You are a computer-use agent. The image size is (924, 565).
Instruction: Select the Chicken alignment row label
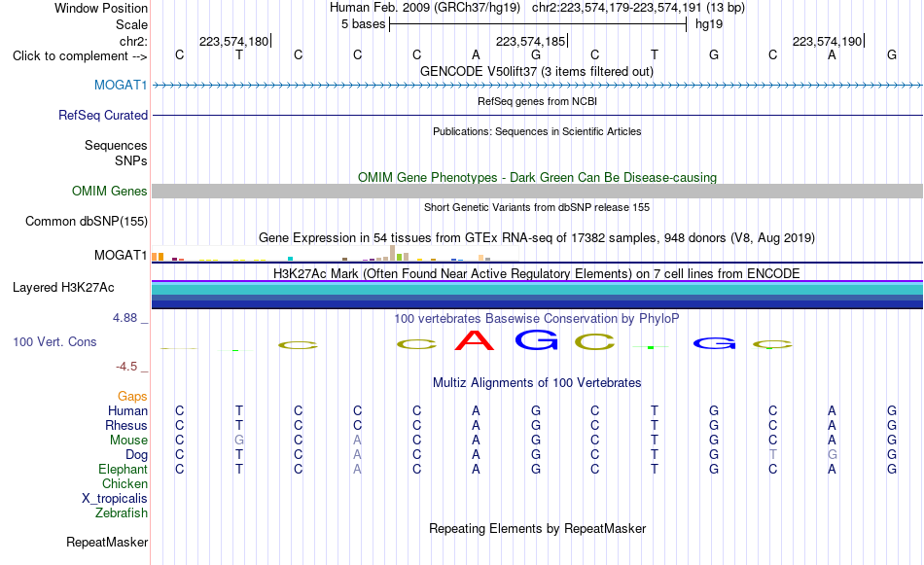[124, 483]
